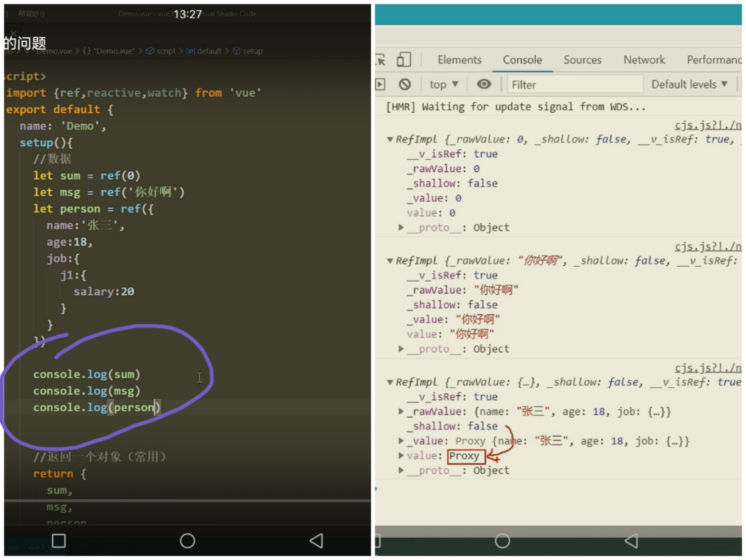The image size is (746, 560).
Task: Expand the _rawValue object entry
Action: [401, 411]
